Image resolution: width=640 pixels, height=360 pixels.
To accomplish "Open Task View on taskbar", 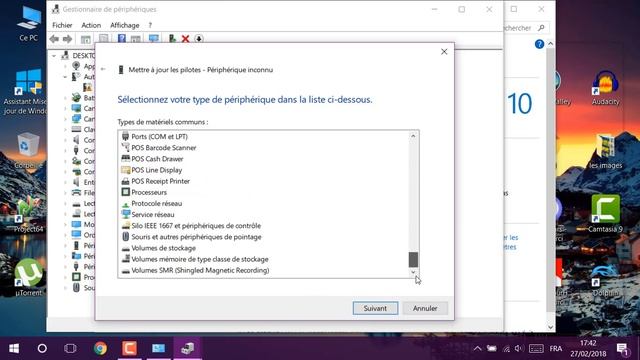I will click(x=70, y=348).
